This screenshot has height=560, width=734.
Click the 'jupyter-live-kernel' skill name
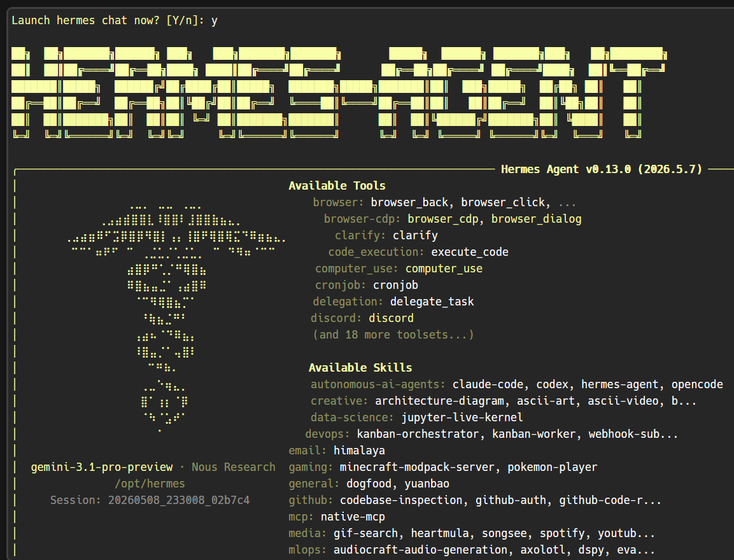coord(462,417)
